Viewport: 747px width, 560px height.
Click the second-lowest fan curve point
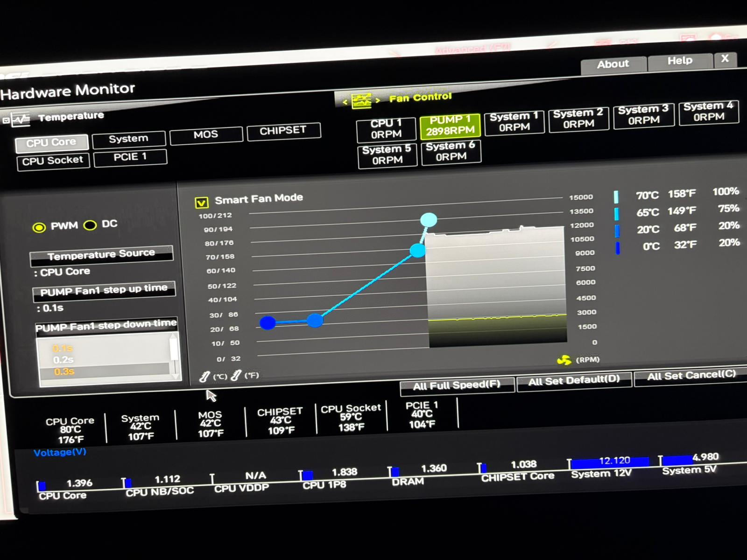pyautogui.click(x=315, y=320)
